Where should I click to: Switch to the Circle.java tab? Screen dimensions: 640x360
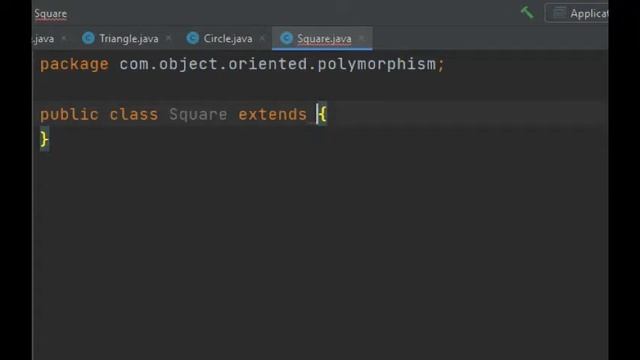pos(228,38)
